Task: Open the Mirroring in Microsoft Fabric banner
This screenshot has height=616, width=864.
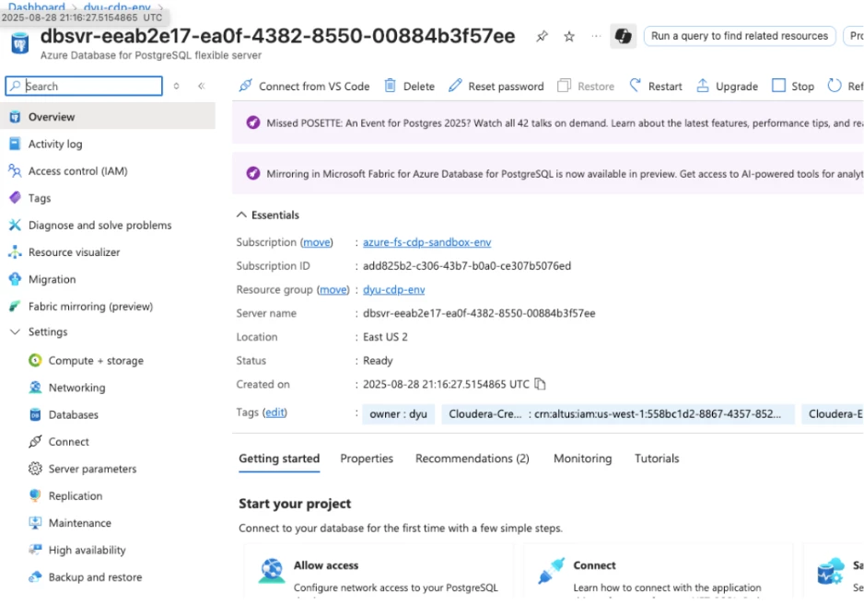Action: coord(548,173)
